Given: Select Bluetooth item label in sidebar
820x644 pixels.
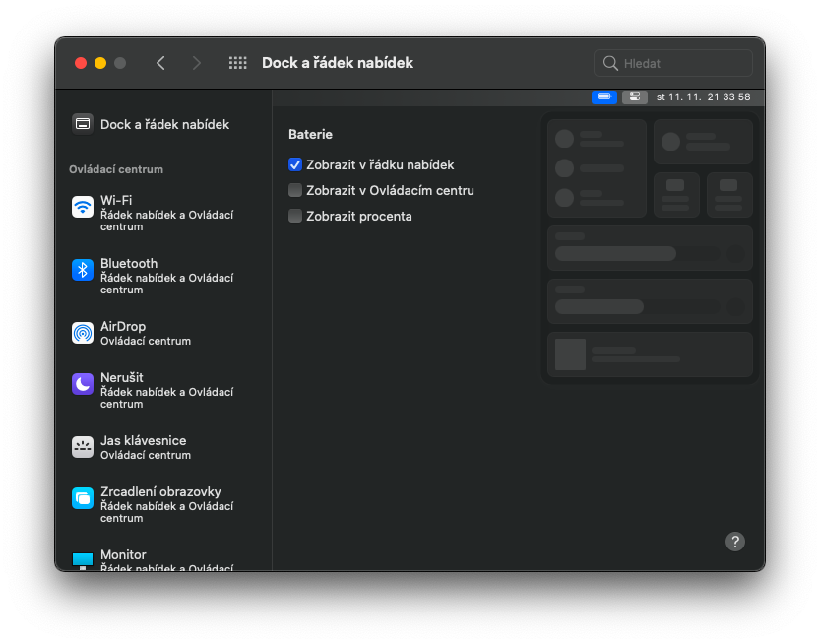Looking at the screenshot, I should 129,263.
